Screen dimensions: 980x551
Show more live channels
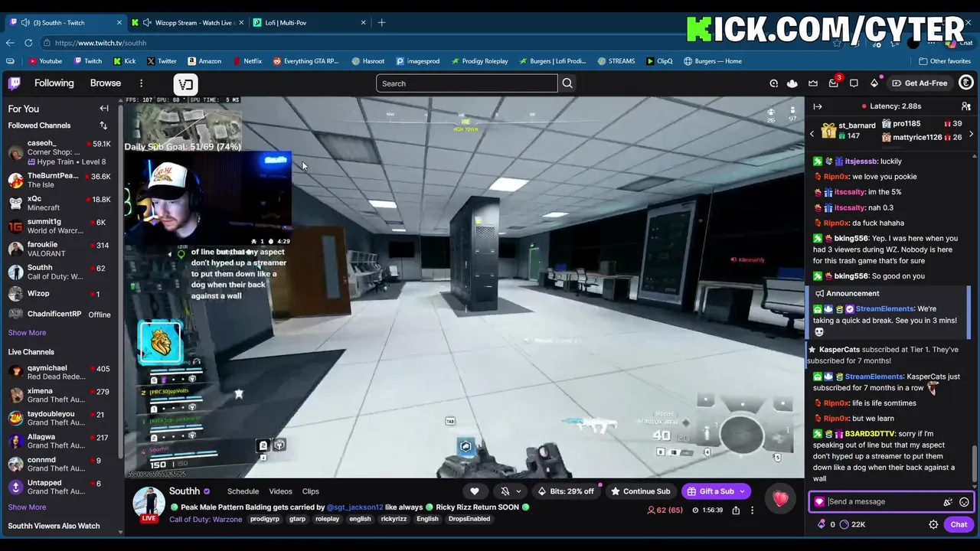[x=27, y=507]
